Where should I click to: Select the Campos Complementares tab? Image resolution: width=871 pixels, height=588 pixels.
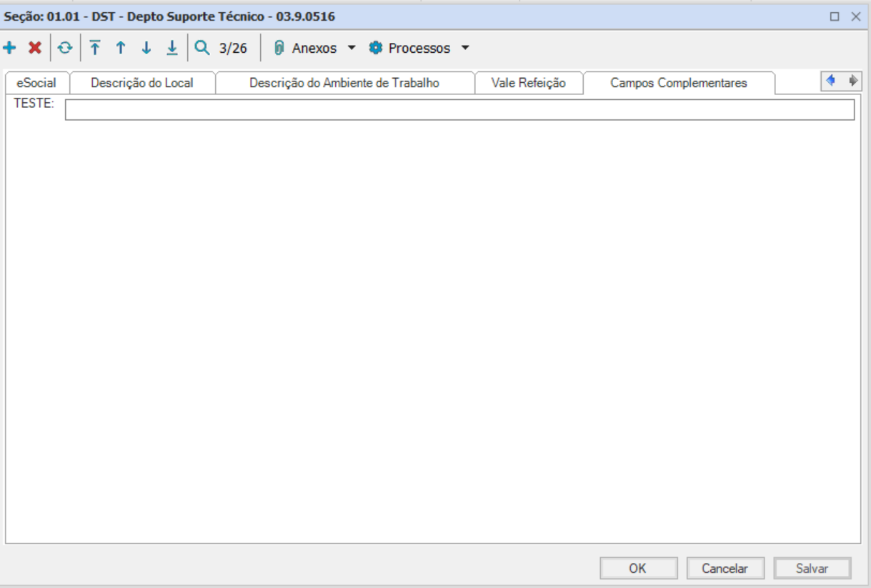[x=679, y=83]
